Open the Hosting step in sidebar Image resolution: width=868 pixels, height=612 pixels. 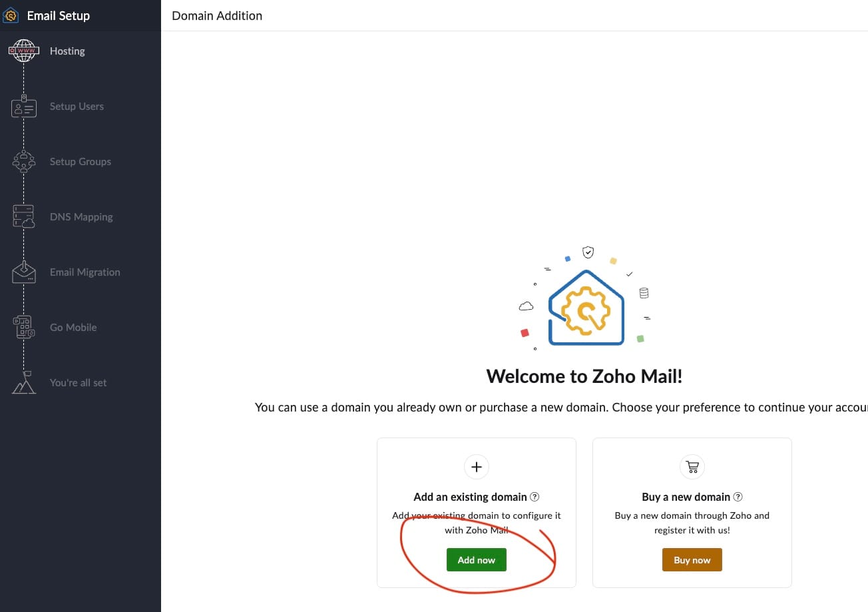pyautogui.click(x=67, y=51)
